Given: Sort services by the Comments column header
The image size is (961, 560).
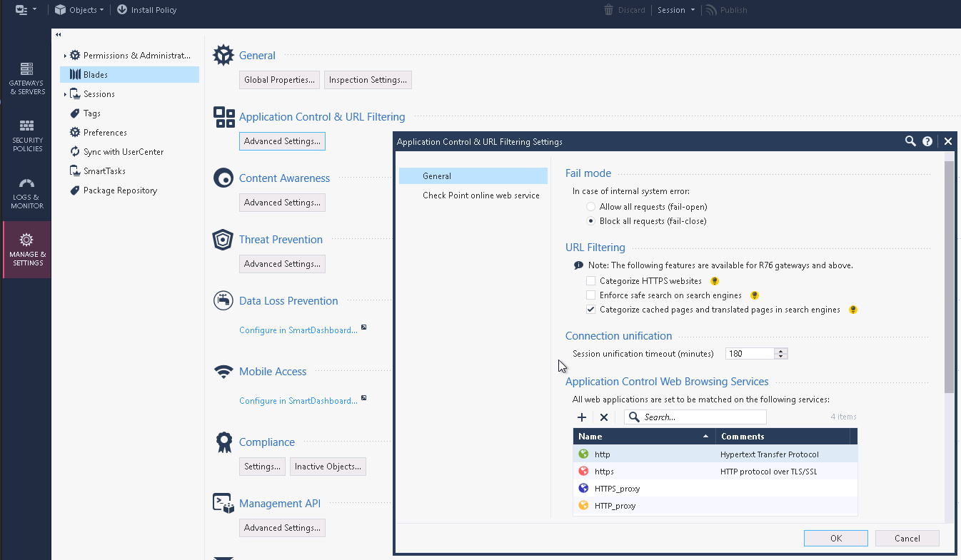Looking at the screenshot, I should click(x=783, y=437).
